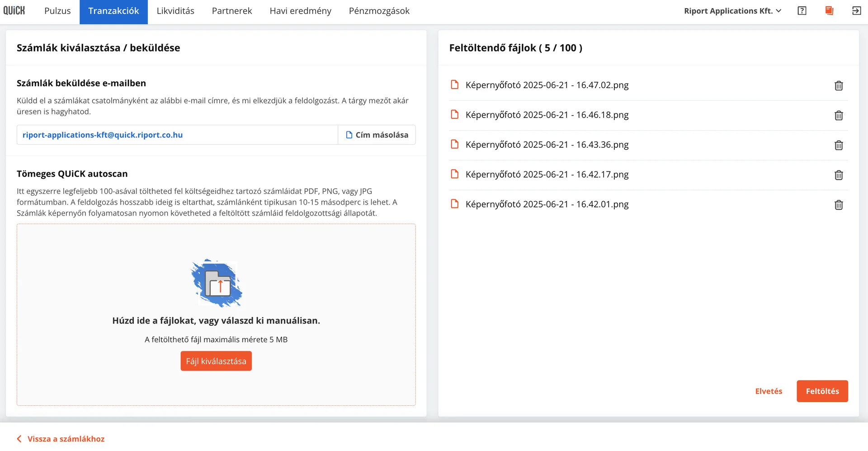The width and height of the screenshot is (868, 451).
Task: Click the Fájl kiválasztása button
Action: click(x=216, y=361)
